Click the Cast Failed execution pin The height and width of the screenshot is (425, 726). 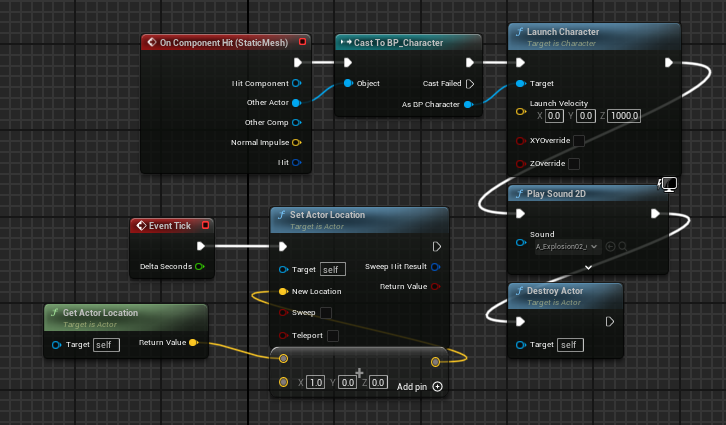(x=470, y=84)
